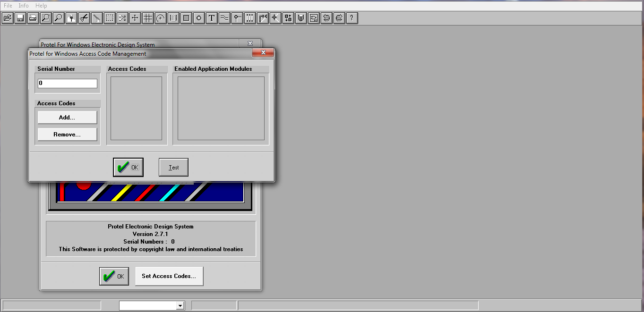Click Add... under Access Codes
The height and width of the screenshot is (312, 644).
point(67,118)
